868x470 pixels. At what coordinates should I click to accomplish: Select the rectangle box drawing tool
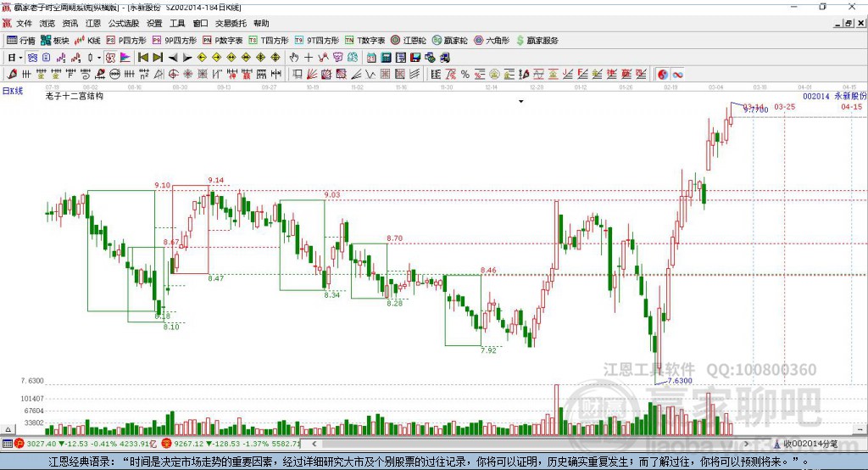296,74
